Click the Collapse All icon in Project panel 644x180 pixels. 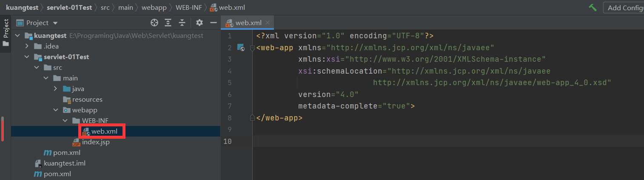[x=182, y=23]
